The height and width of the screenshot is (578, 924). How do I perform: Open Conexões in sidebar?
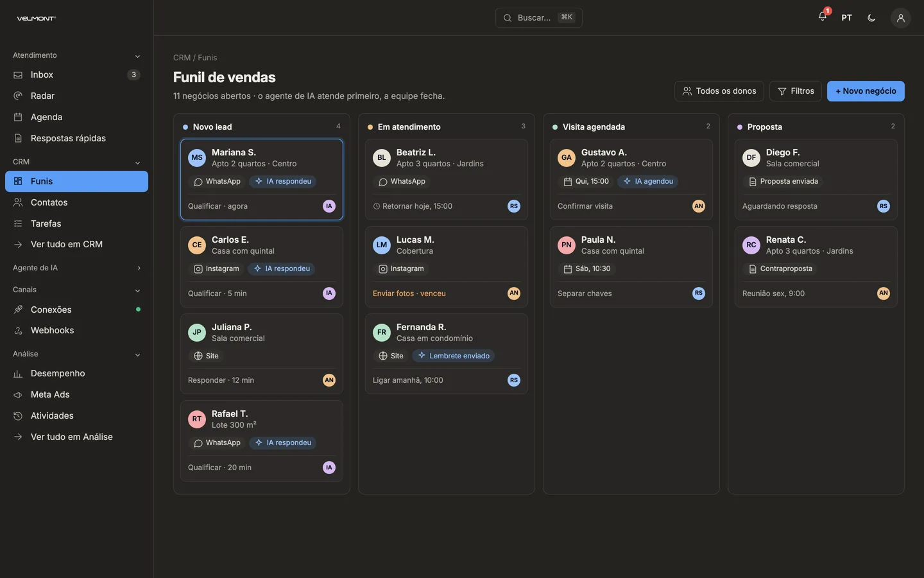pyautogui.click(x=76, y=310)
